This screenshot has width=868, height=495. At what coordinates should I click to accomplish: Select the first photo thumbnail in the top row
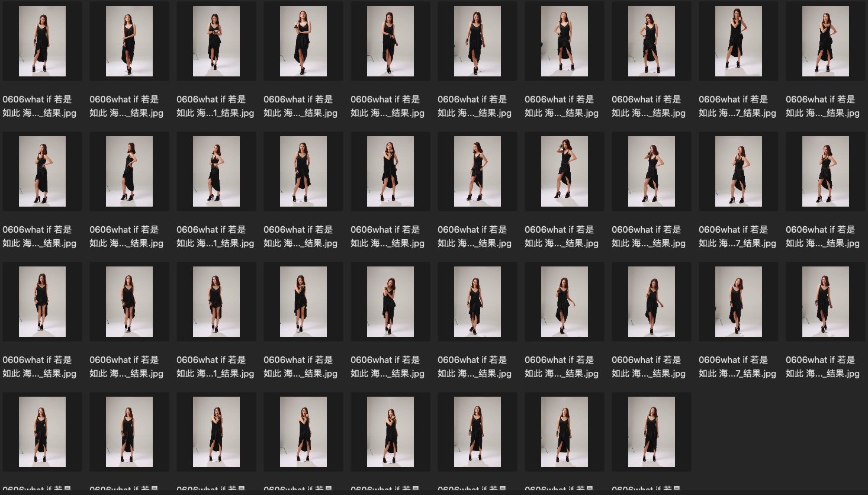click(x=42, y=41)
